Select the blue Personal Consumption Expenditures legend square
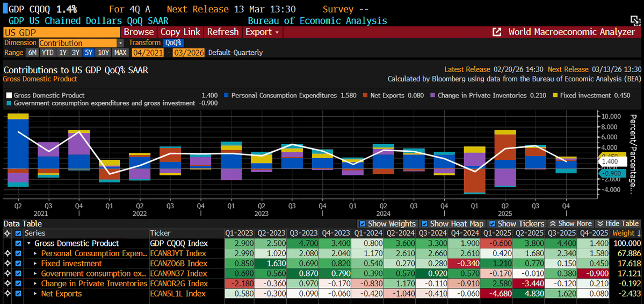Screen dimensions: 644x304 point(226,95)
